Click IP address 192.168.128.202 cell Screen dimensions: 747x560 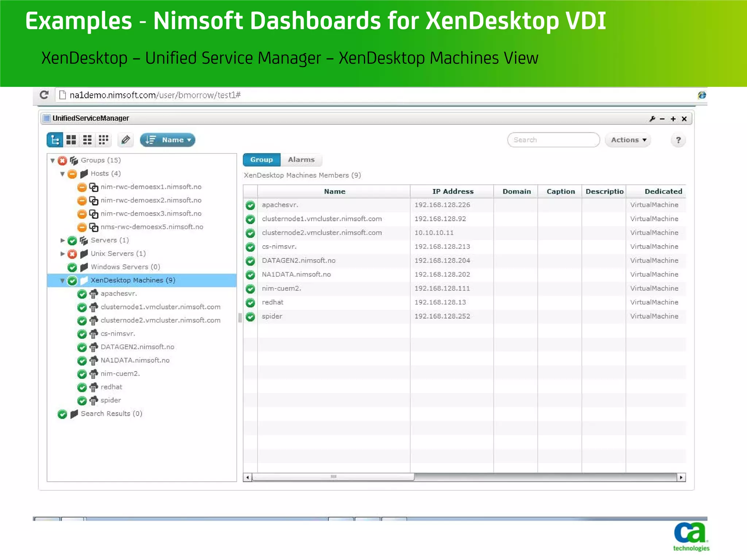[x=442, y=275]
